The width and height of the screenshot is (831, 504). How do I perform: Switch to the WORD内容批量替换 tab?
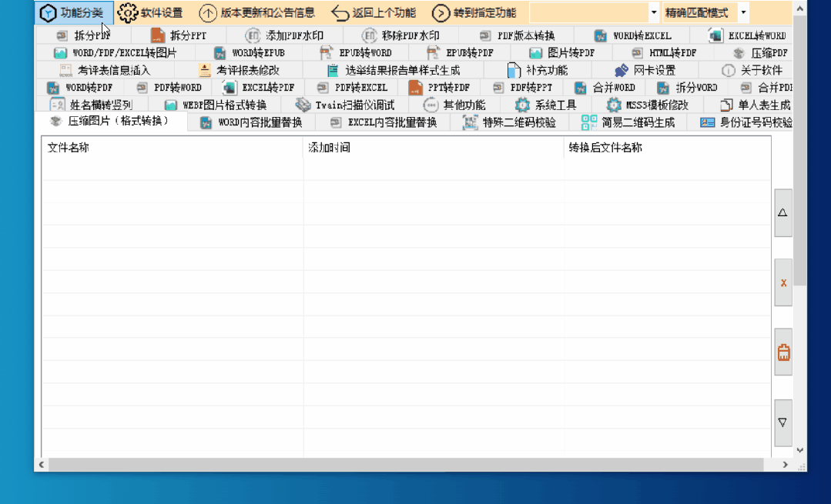click(x=246, y=122)
